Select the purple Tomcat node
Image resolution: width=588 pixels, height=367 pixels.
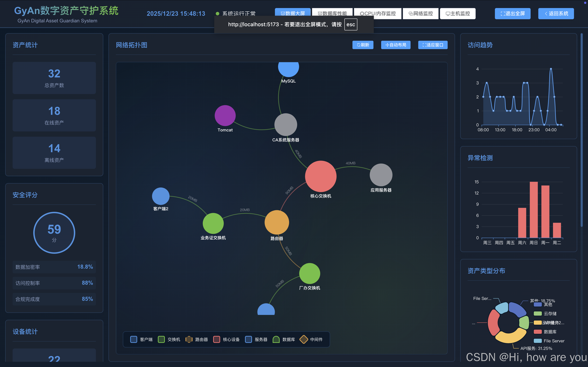click(x=225, y=116)
